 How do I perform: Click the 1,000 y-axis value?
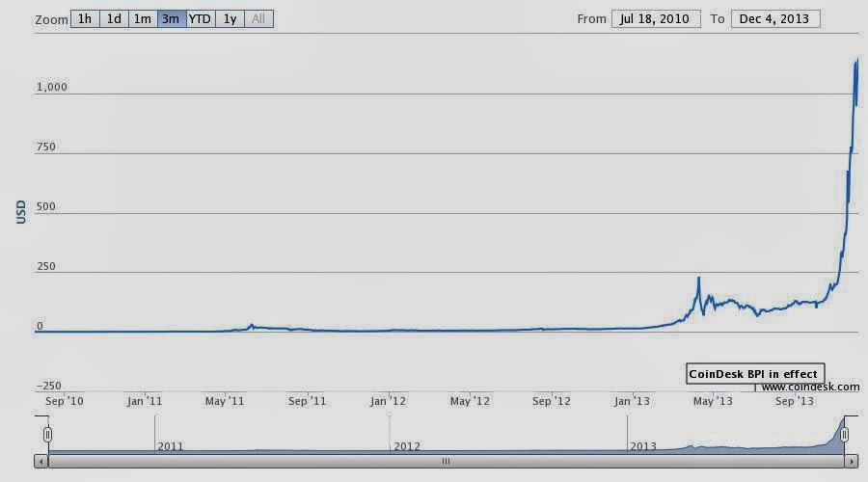coord(51,87)
